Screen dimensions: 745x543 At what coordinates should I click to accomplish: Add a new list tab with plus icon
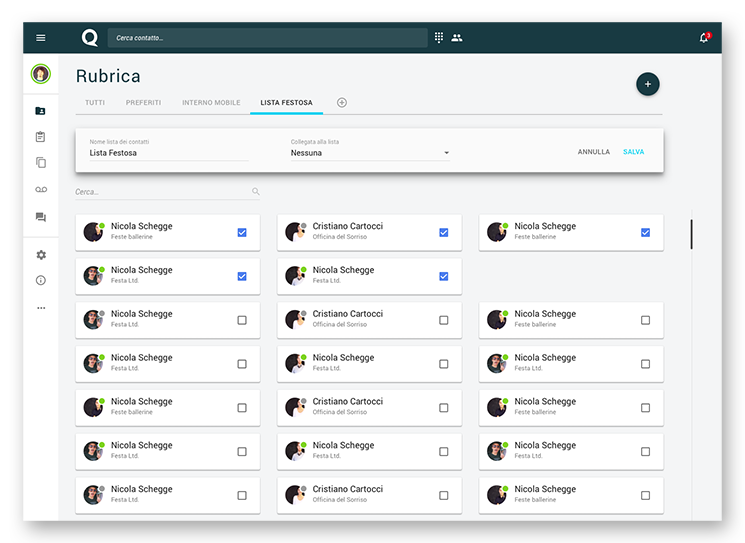342,103
